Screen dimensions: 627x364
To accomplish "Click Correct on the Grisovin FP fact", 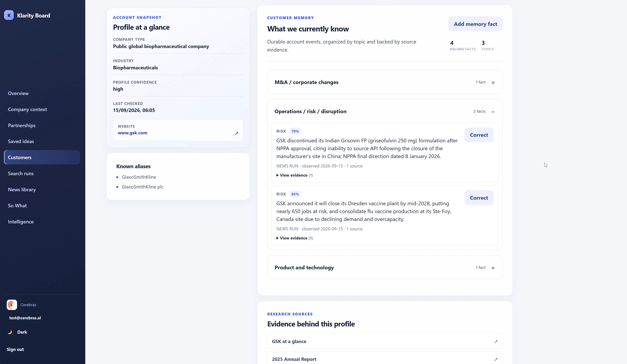I will 479,135.
